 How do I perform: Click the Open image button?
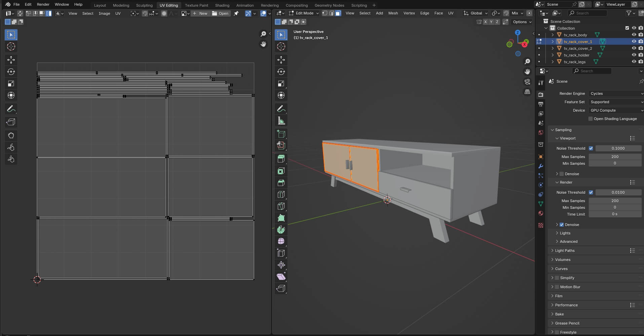pos(220,13)
